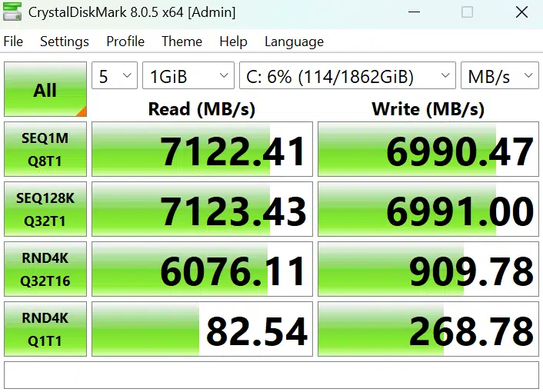
Task: Click the SEQ1M write result 6990.47
Action: [428, 149]
